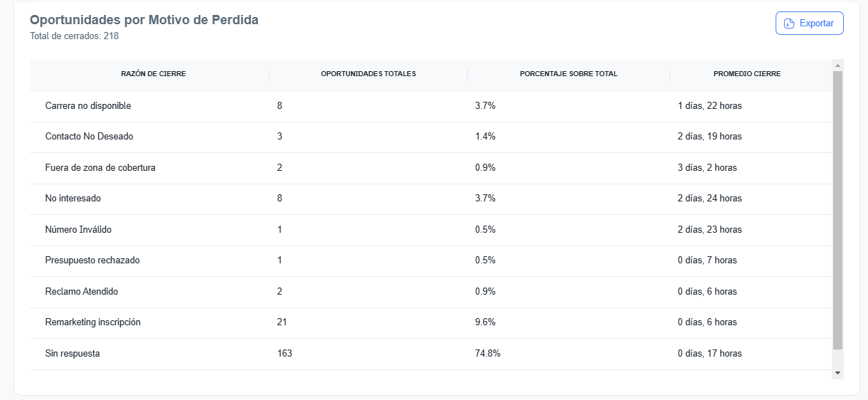Click the Número Inválido row
Image resolution: width=868 pixels, height=400 pixels.
click(78, 230)
